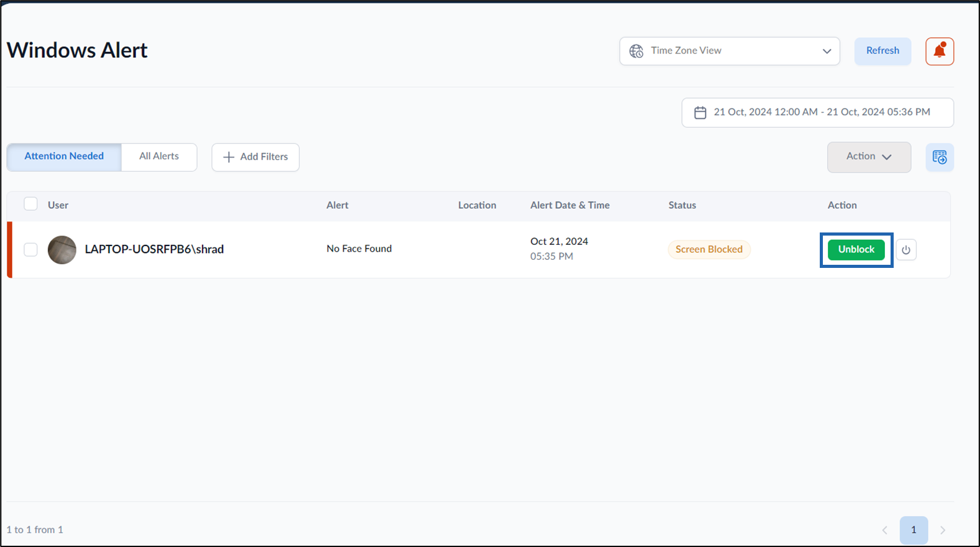Tick the checkbox for LAPTOP-UOSRFPB6\shrad row
The image size is (980, 547).
click(30, 249)
